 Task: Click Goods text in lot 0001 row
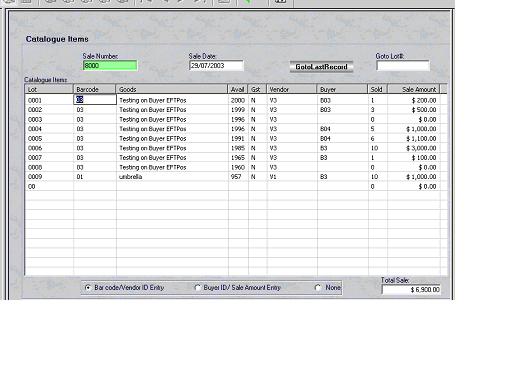[153, 100]
